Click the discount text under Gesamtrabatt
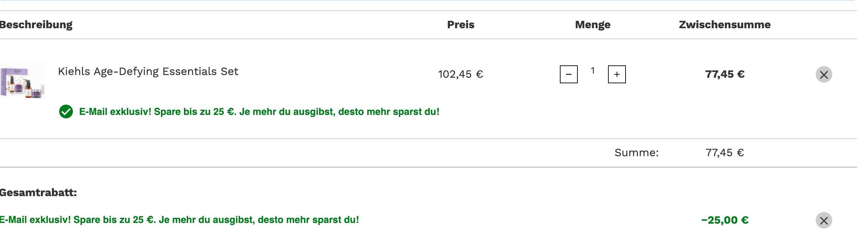This screenshot has height=245, width=868. [179, 220]
